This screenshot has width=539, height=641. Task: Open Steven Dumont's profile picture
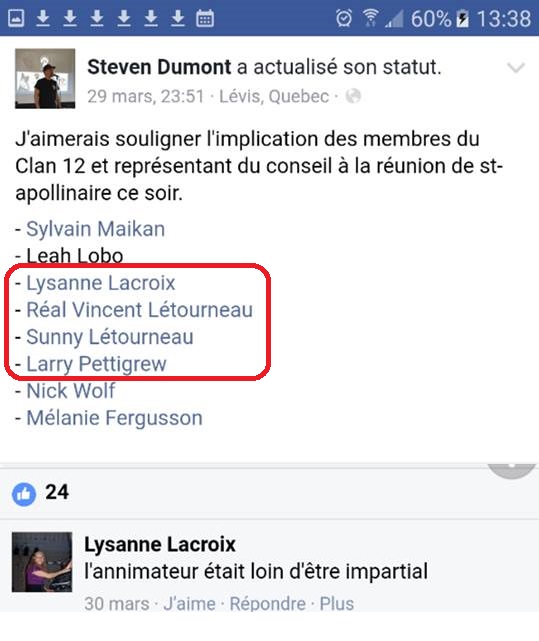click(45, 78)
